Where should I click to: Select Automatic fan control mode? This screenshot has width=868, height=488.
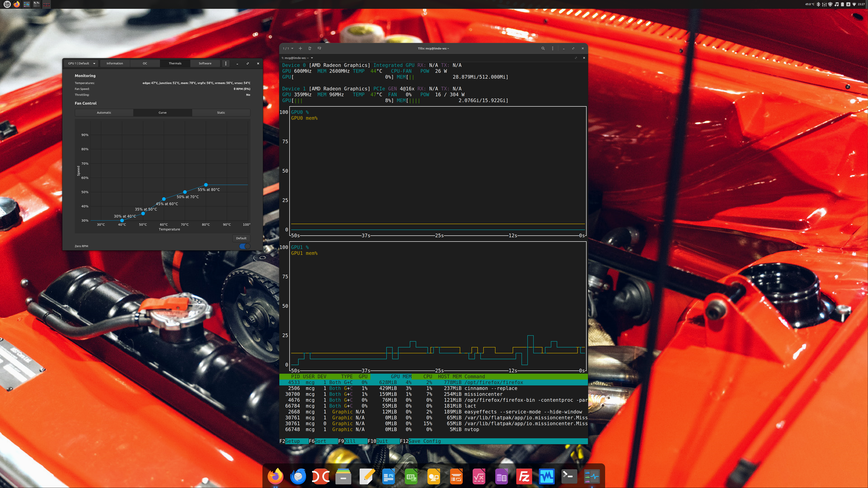pos(104,113)
